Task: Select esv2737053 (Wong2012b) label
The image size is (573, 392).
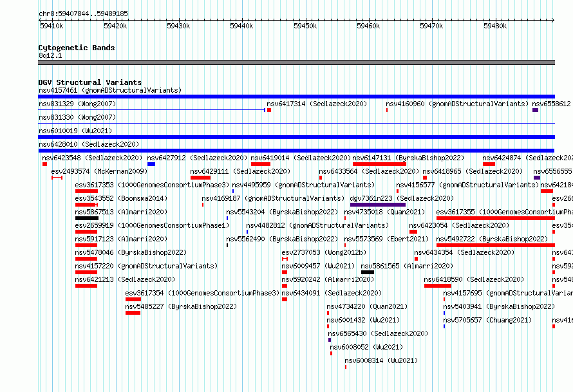Action: coord(324,252)
